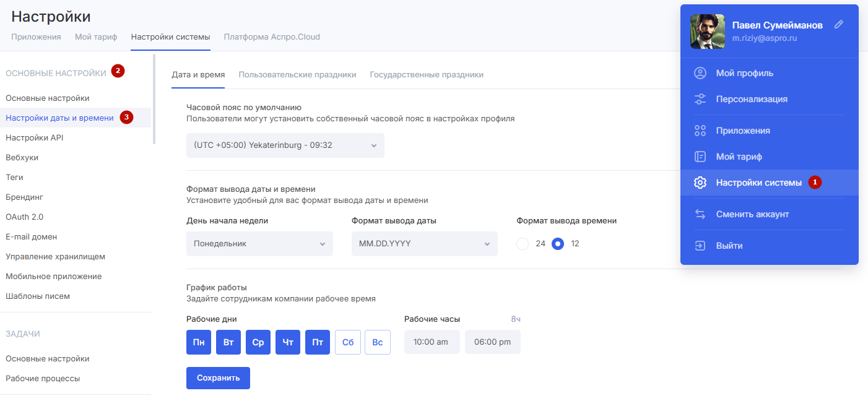Viewport: 868px width, 401px height.
Task: Click the Мой тариф card icon
Action: (700, 157)
